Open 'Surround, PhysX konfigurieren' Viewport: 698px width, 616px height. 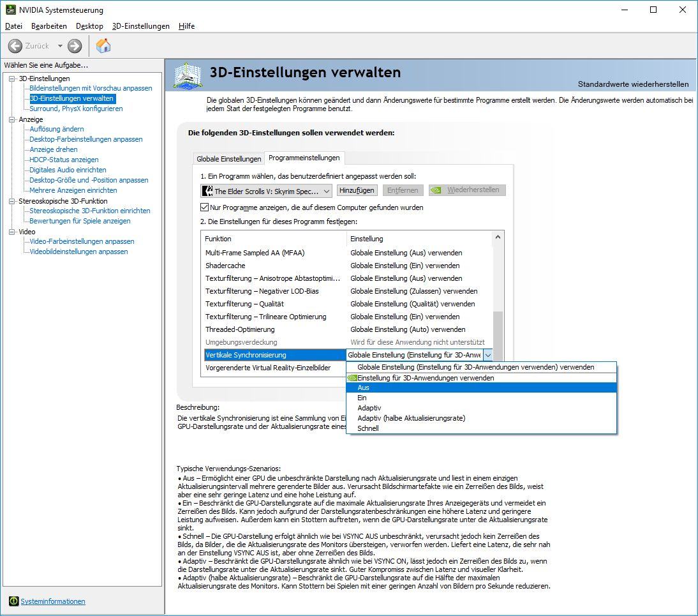coord(76,109)
